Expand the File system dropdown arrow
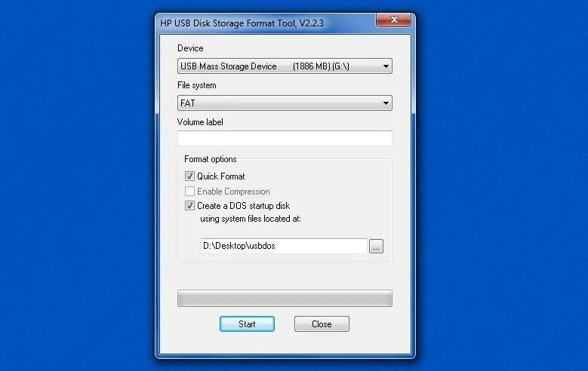The width and height of the screenshot is (588, 371). [386, 103]
